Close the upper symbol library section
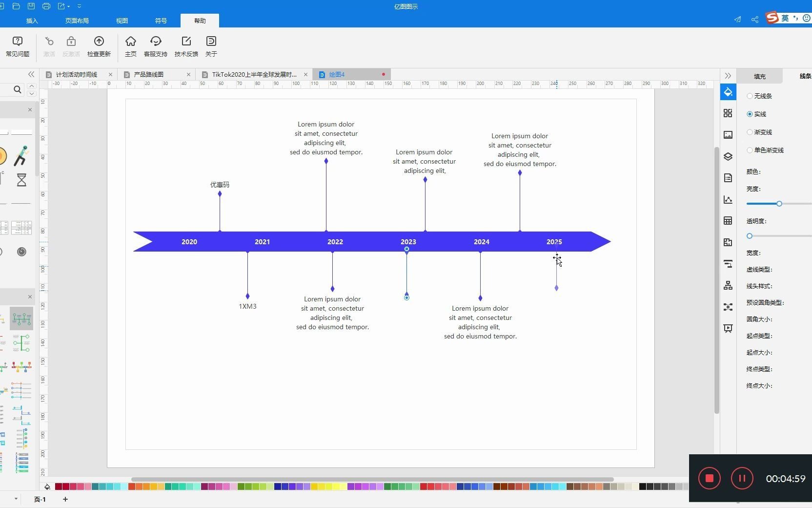Viewport: 812px width, 508px height. tap(30, 109)
